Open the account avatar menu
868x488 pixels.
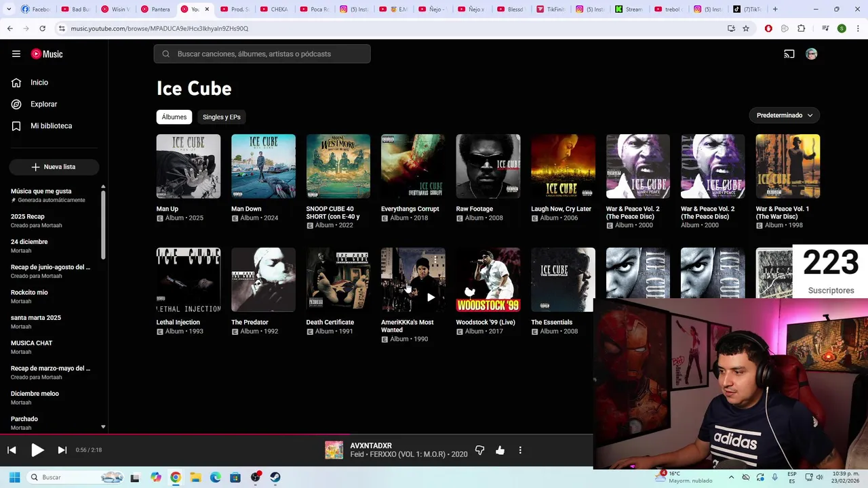[x=812, y=54]
